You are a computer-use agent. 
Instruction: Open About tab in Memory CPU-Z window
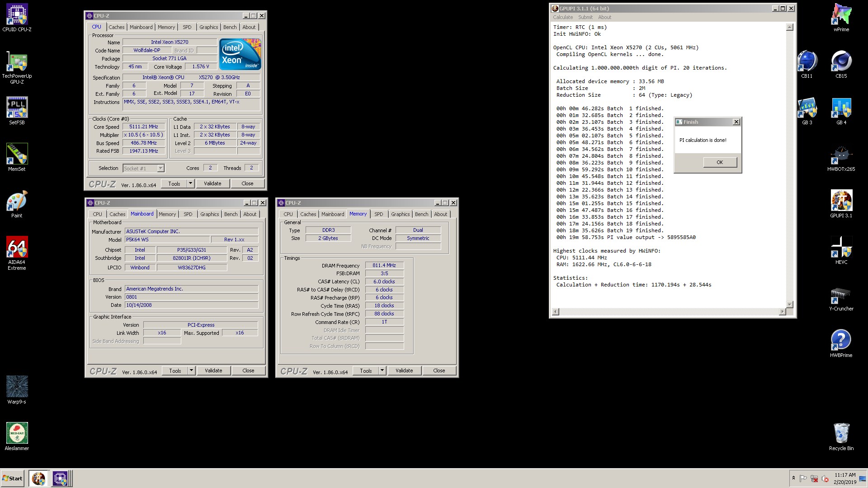[x=441, y=214]
